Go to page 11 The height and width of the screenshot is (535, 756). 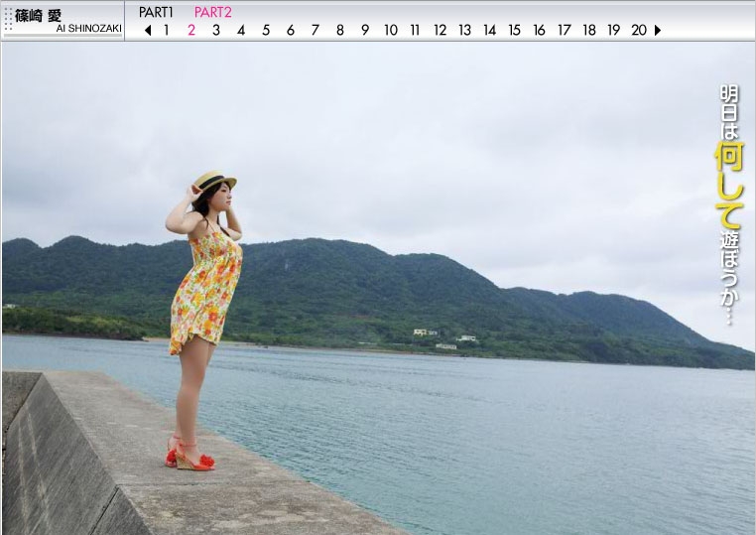coord(415,31)
